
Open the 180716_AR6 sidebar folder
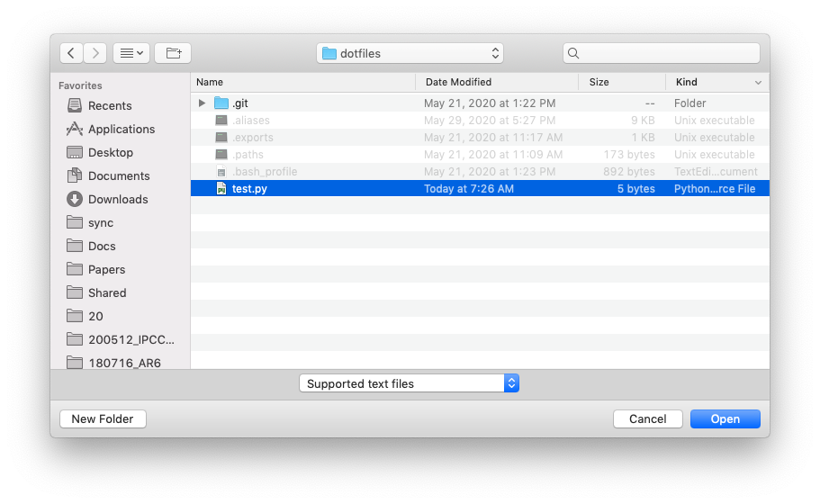[114, 363]
